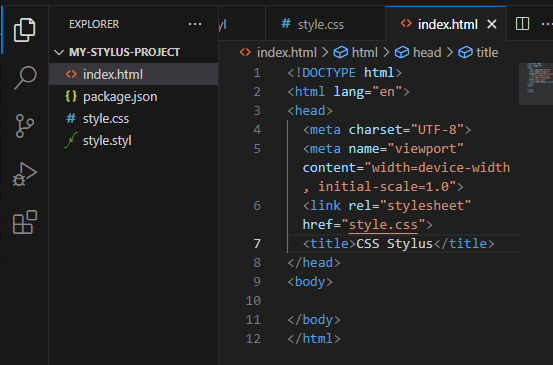Click the EXPLORER panel title
The width and height of the screenshot is (553, 365).
[94, 24]
